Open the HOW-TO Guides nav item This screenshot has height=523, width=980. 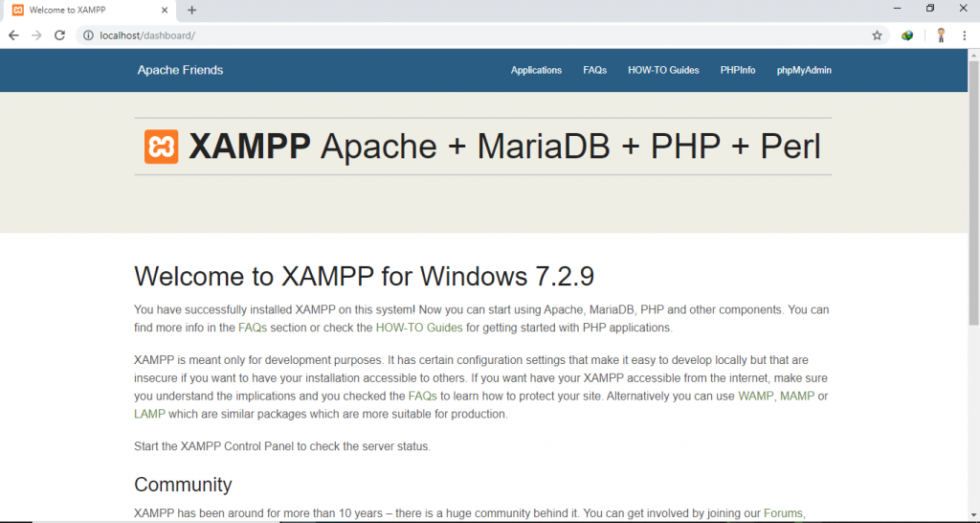tap(663, 70)
